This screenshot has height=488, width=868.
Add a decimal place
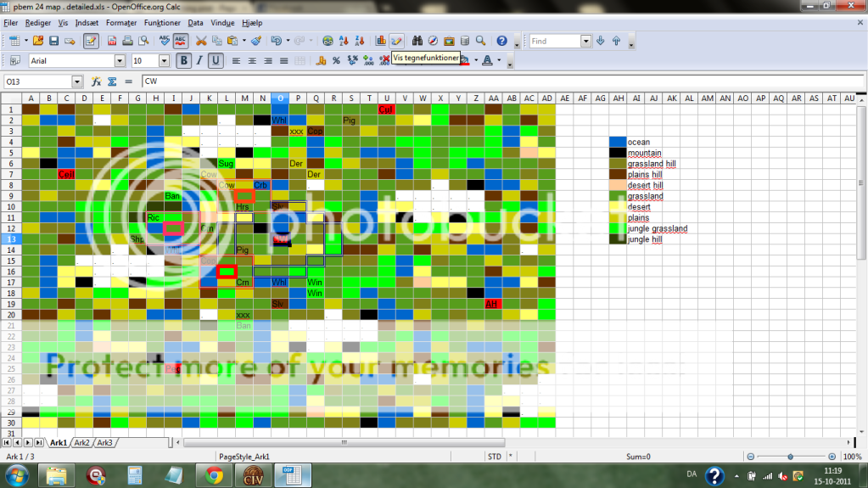click(368, 61)
